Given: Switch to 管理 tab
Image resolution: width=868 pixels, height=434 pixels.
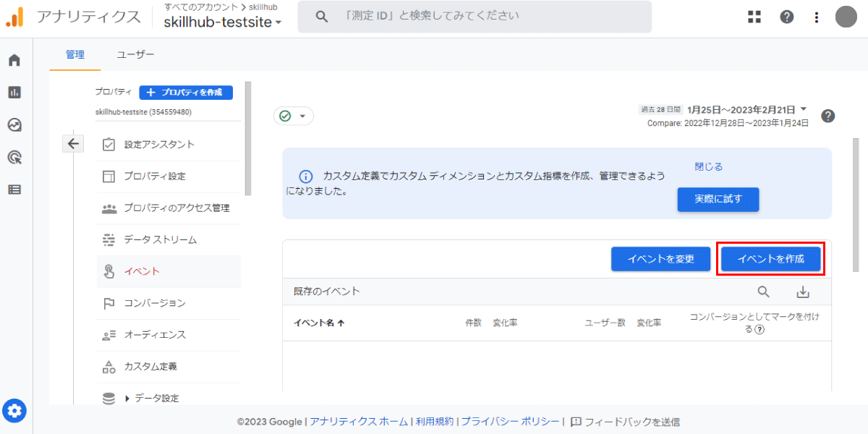Looking at the screenshot, I should click(75, 54).
